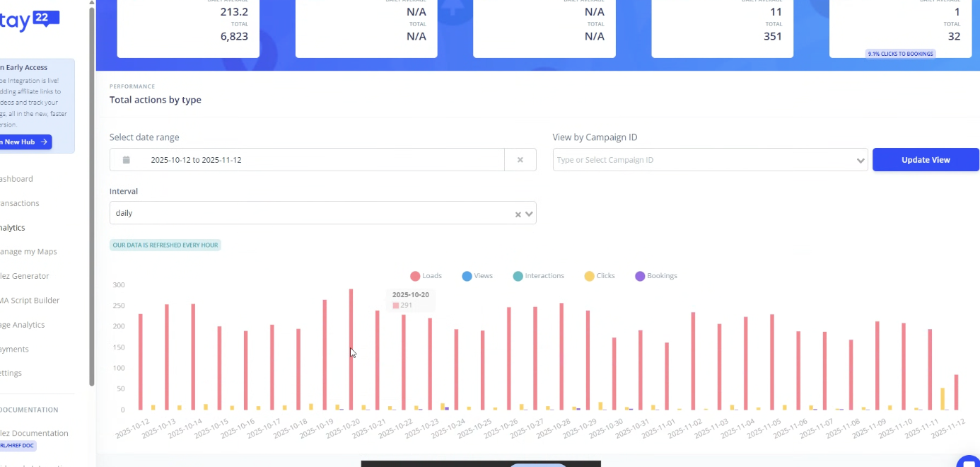The height and width of the screenshot is (467, 980).
Task: Click the DOCUMENTATION section label
Action: tap(29, 410)
